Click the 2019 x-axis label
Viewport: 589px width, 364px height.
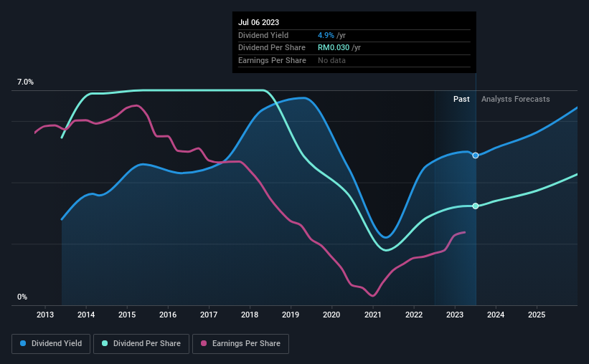pos(291,315)
